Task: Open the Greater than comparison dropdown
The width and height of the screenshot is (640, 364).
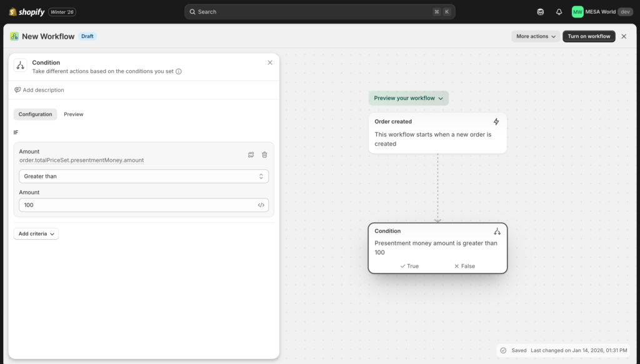Action: 144,176
